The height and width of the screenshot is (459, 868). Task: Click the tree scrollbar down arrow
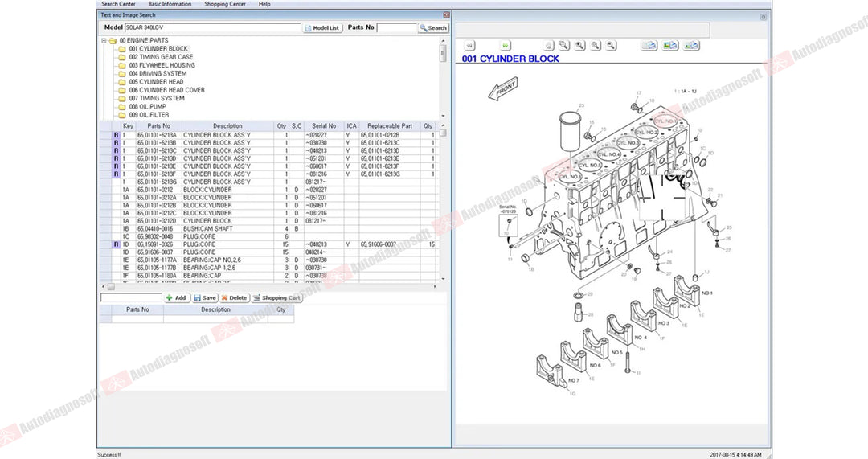443,116
